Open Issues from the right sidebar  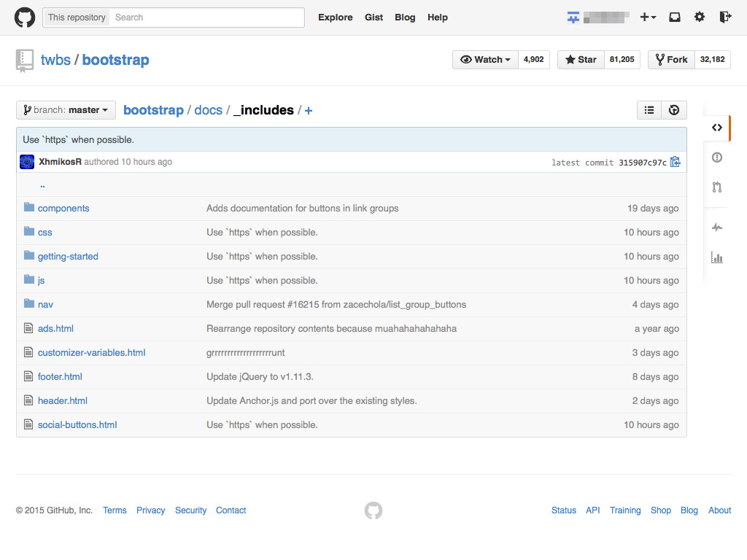click(x=716, y=157)
